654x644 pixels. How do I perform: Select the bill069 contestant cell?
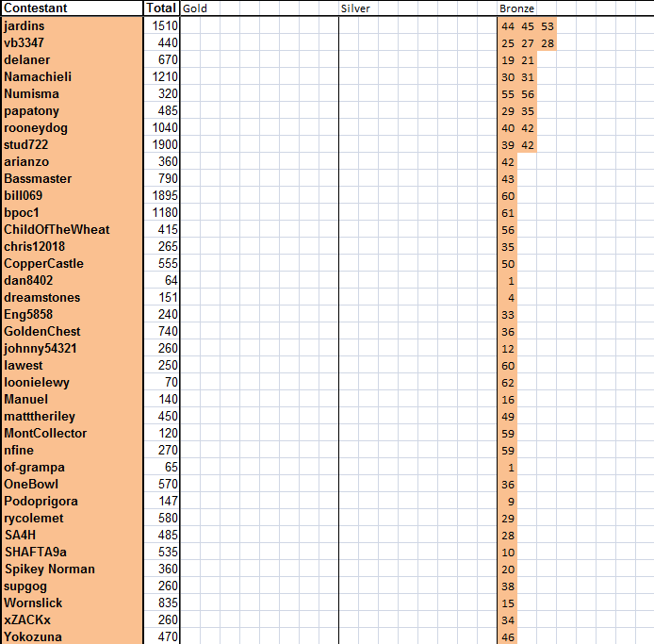pyautogui.click(x=73, y=196)
